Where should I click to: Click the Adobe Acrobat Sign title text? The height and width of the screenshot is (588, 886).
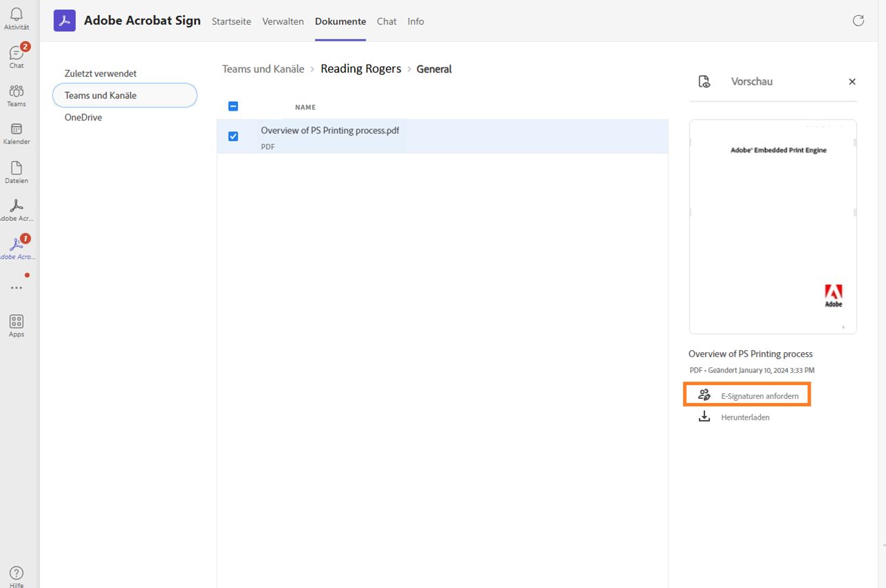click(142, 21)
